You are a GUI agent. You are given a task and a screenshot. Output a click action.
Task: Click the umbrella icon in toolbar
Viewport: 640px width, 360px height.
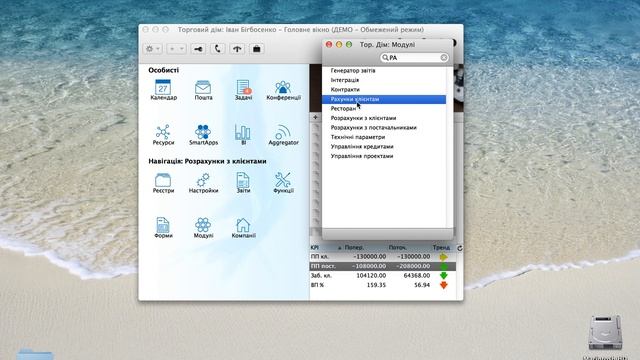point(237,49)
